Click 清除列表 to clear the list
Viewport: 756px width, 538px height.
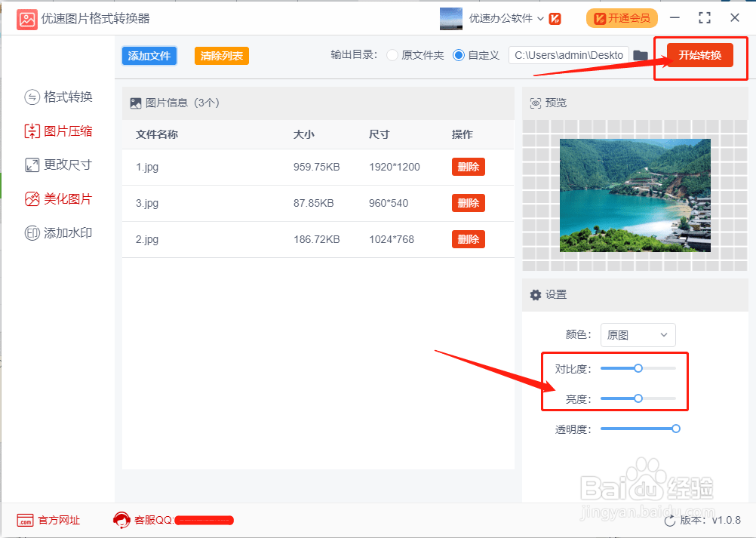tap(222, 56)
